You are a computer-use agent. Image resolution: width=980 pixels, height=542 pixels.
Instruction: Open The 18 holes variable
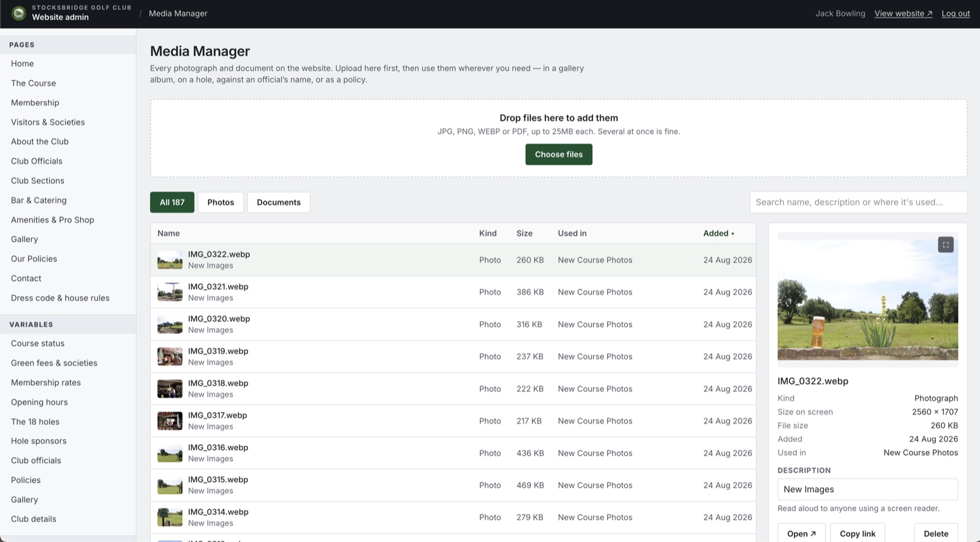click(35, 422)
